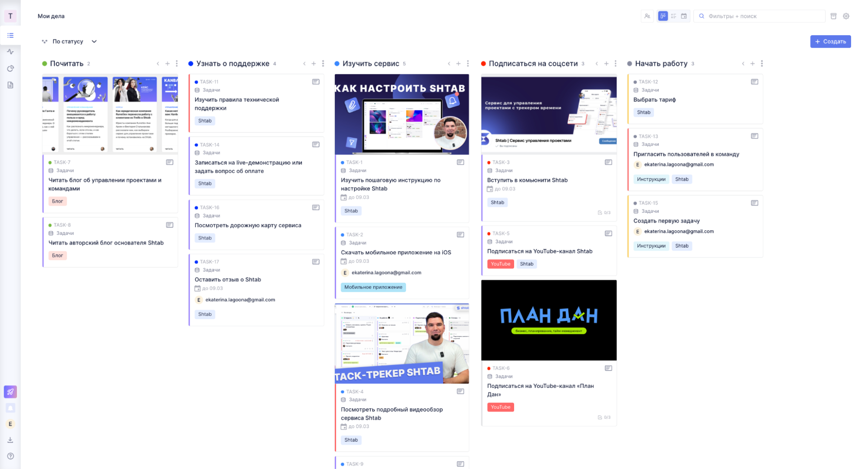The width and height of the screenshot is (868, 469).
Task: Collapse the Изучить сервис column
Action: [449, 63]
